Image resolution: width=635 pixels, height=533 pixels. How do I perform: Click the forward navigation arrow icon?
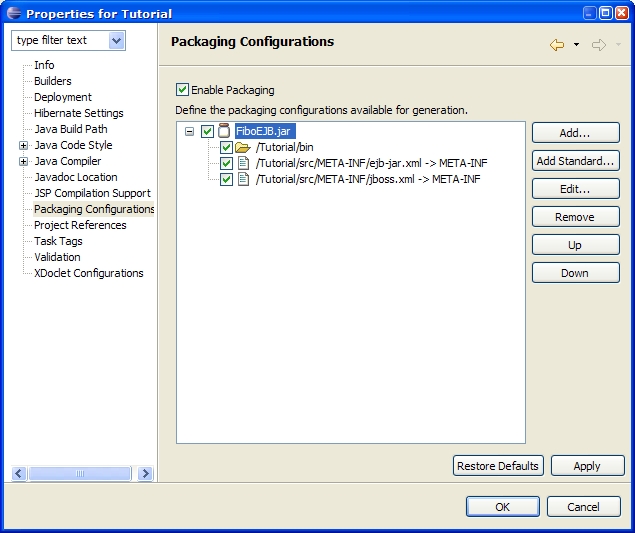(x=599, y=45)
